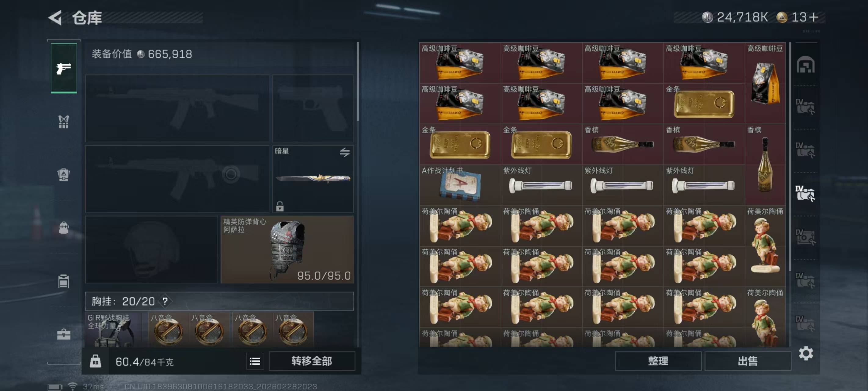Select the highlighted level IV expansion box tab
The width and height of the screenshot is (868, 391).
(x=805, y=193)
